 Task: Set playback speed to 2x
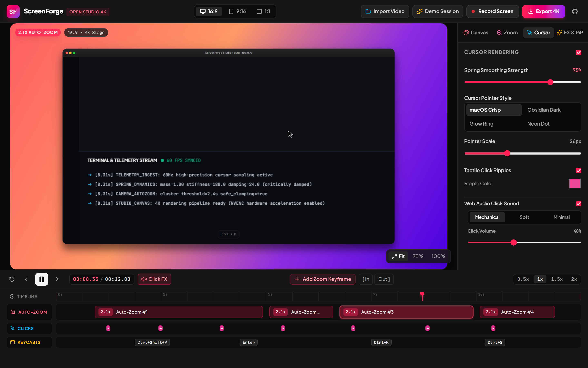[574, 279]
